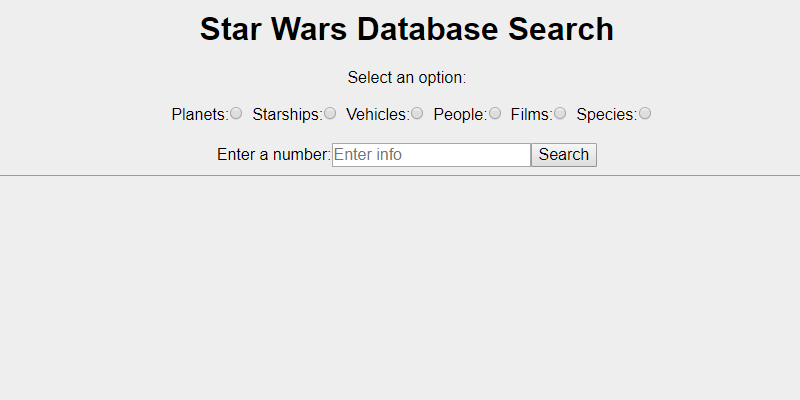Pick the Vehicles radio button
The width and height of the screenshot is (800, 400).
point(417,113)
